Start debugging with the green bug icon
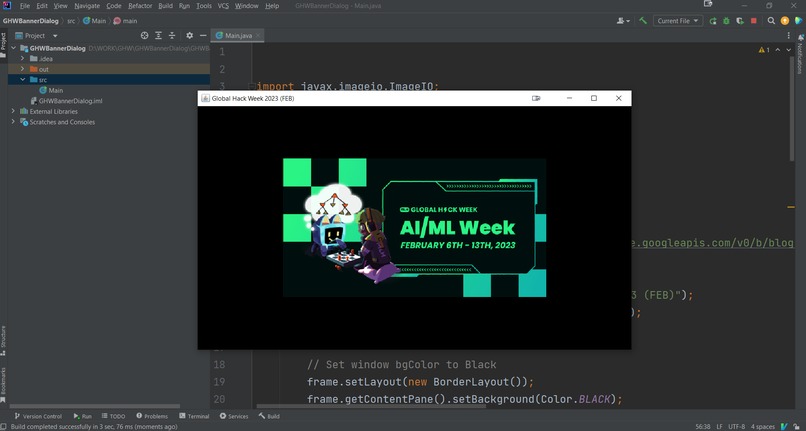The height and width of the screenshot is (431, 806). (x=726, y=21)
